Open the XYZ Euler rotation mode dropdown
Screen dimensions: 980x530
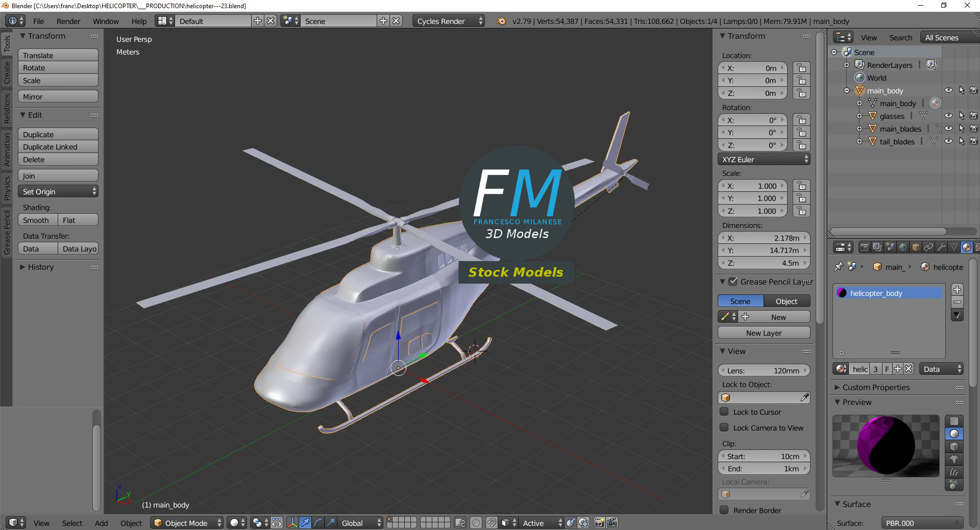(x=764, y=159)
